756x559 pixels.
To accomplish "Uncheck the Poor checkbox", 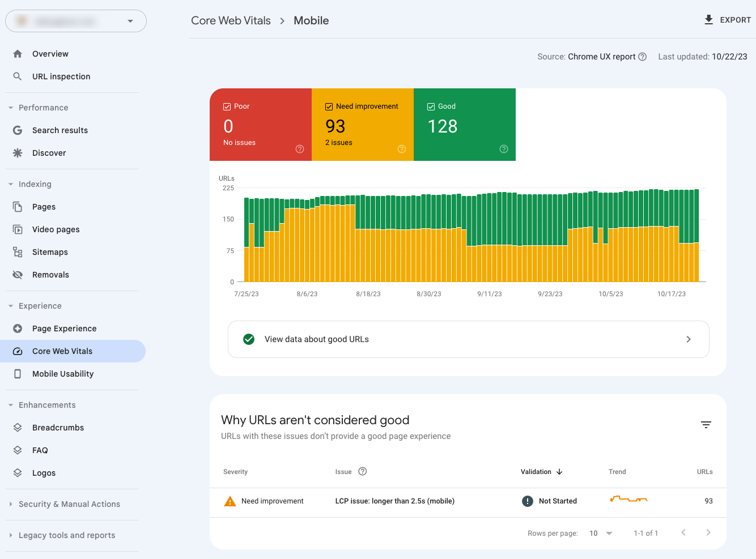I will pos(227,106).
